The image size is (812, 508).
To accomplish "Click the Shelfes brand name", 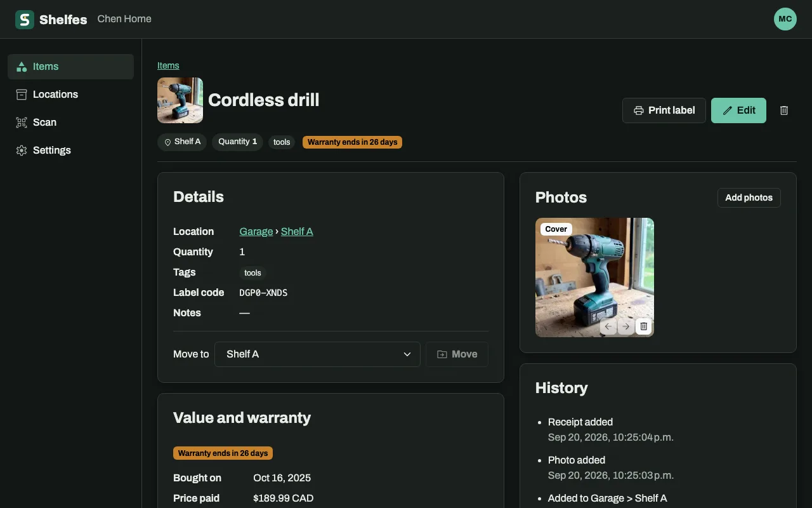I will (x=63, y=20).
